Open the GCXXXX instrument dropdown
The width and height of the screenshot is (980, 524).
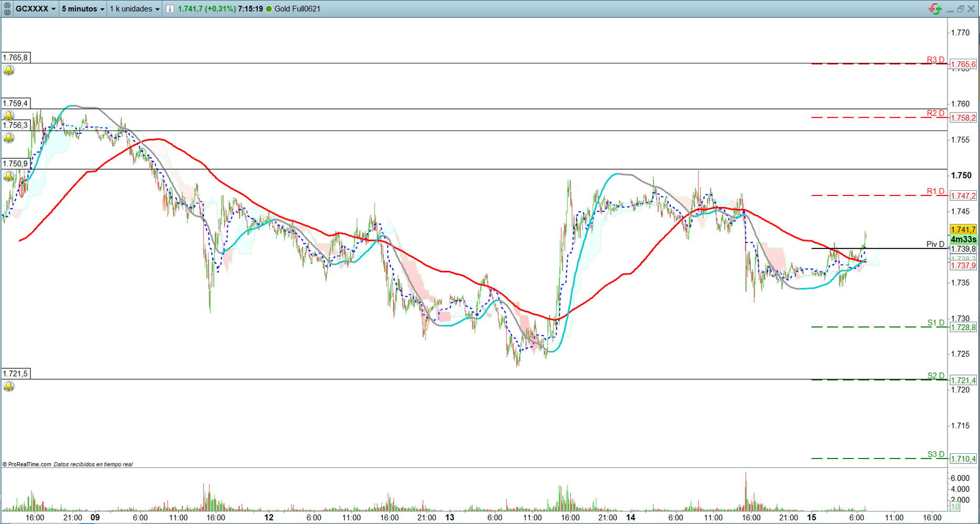pyautogui.click(x=36, y=9)
